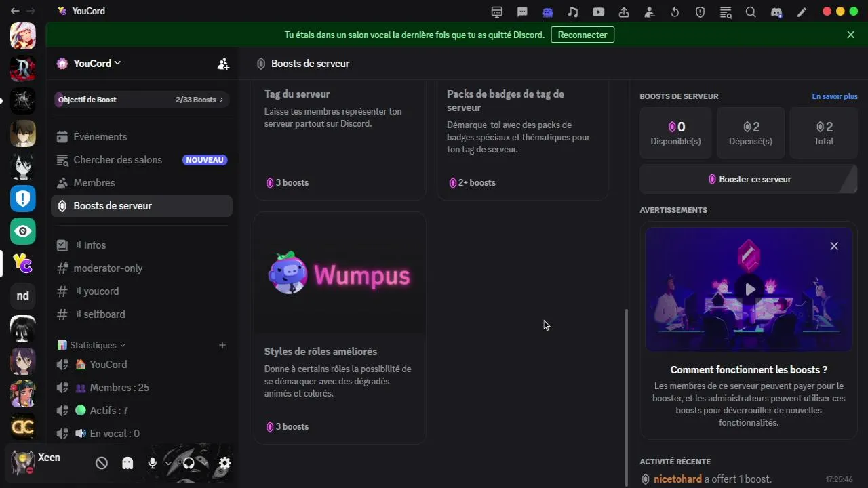Open the chat bubble icon in title bar
This screenshot has height=488, width=868.
pyautogui.click(x=522, y=12)
